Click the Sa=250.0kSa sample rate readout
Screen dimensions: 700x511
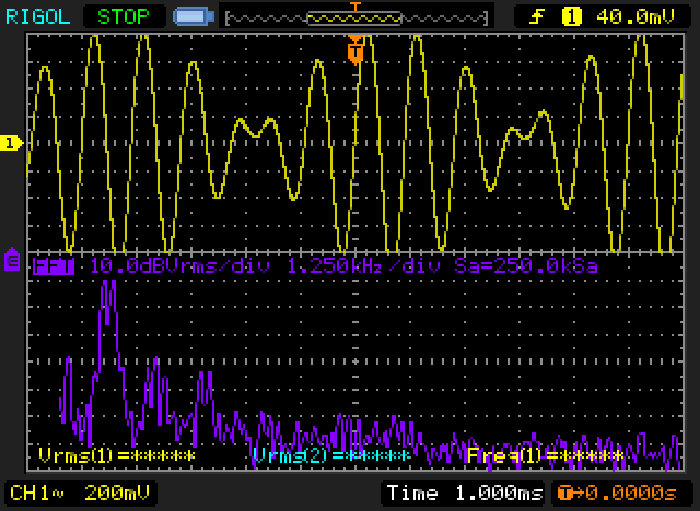coord(525,266)
